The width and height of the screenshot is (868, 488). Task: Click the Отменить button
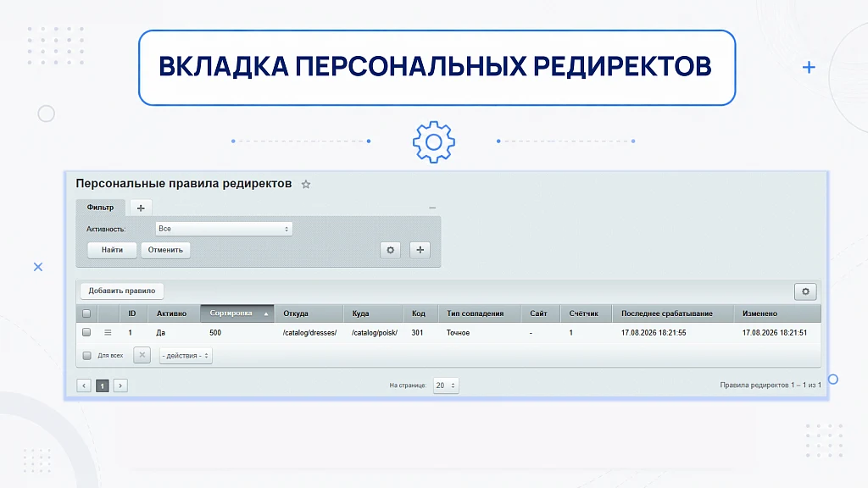[x=165, y=250]
